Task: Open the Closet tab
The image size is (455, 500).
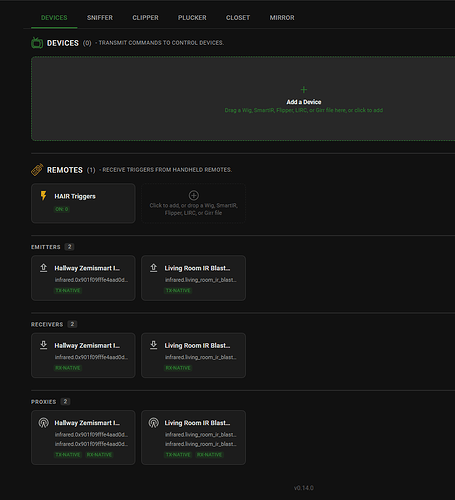Action: click(238, 18)
